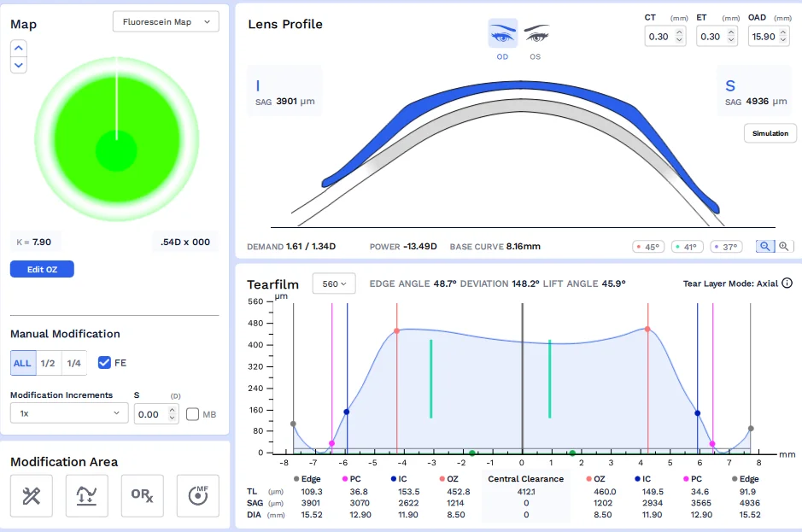Click the Edit OZ button
Viewport: 802px width, 532px height.
tap(42, 269)
